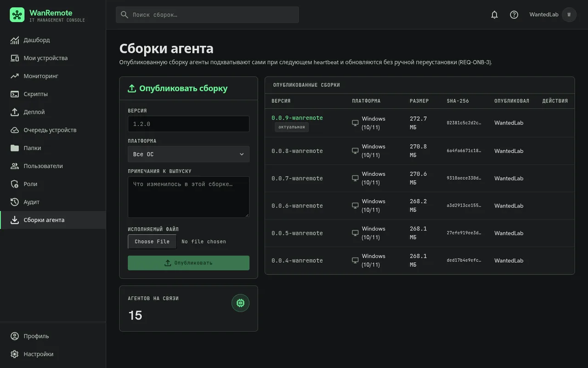This screenshot has height=368, width=588.
Task: Click the agents online chip icon
Action: pos(240,303)
